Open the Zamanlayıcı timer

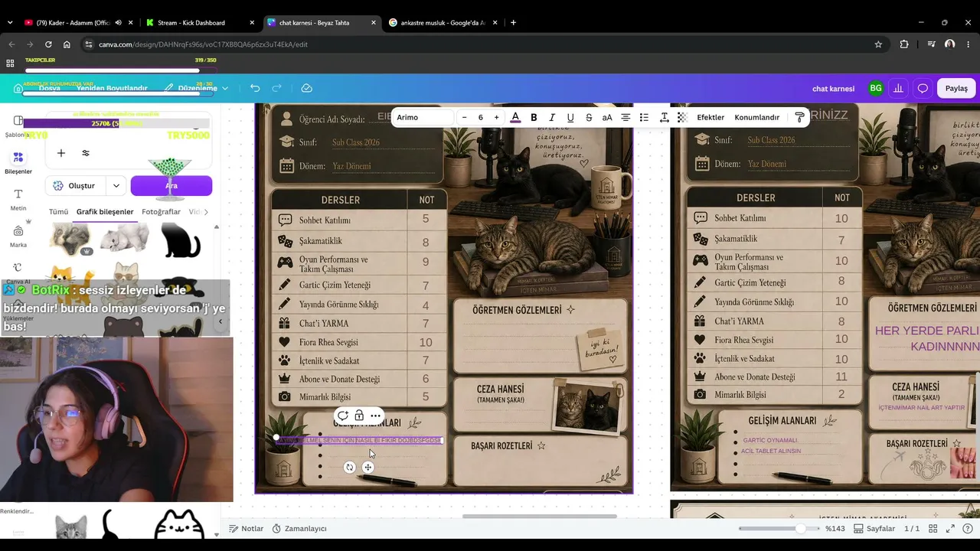coord(299,529)
